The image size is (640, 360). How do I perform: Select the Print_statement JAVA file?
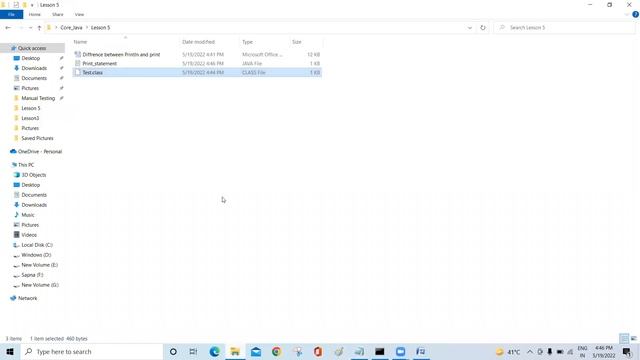[100, 63]
